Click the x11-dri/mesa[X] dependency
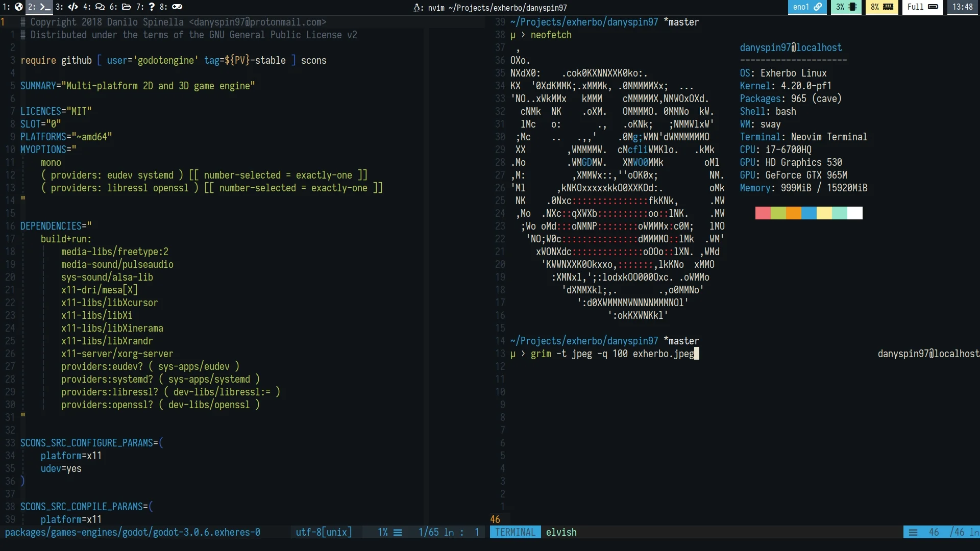This screenshot has width=980, height=551. click(x=100, y=290)
